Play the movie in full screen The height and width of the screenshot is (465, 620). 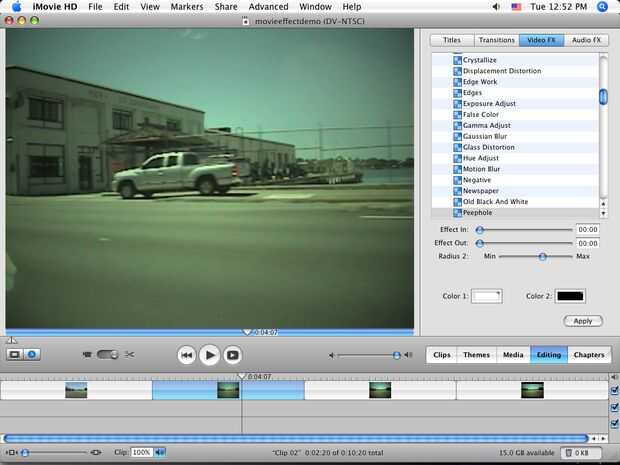(232, 355)
